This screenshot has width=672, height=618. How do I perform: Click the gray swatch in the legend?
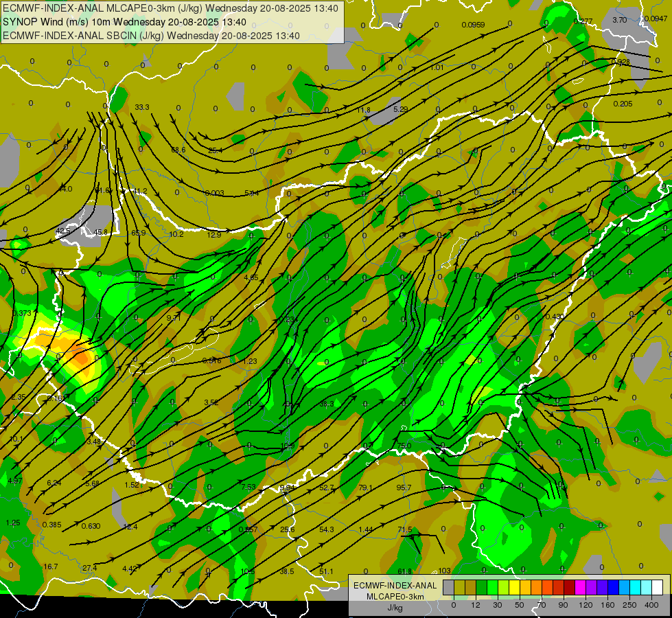pos(449,587)
